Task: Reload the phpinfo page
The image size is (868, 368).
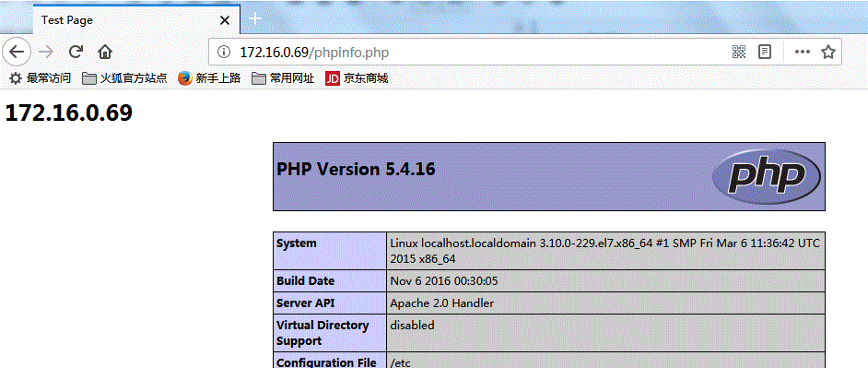Action: click(x=76, y=52)
